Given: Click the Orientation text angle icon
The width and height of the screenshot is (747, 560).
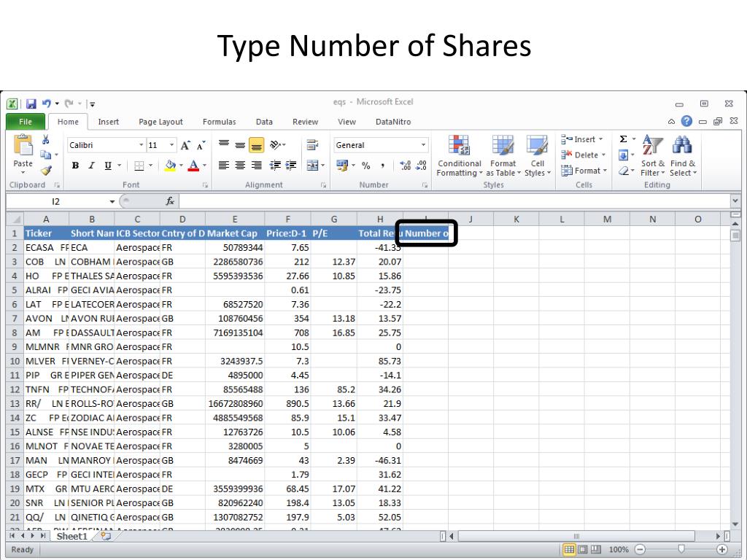Looking at the screenshot, I should click(x=275, y=145).
